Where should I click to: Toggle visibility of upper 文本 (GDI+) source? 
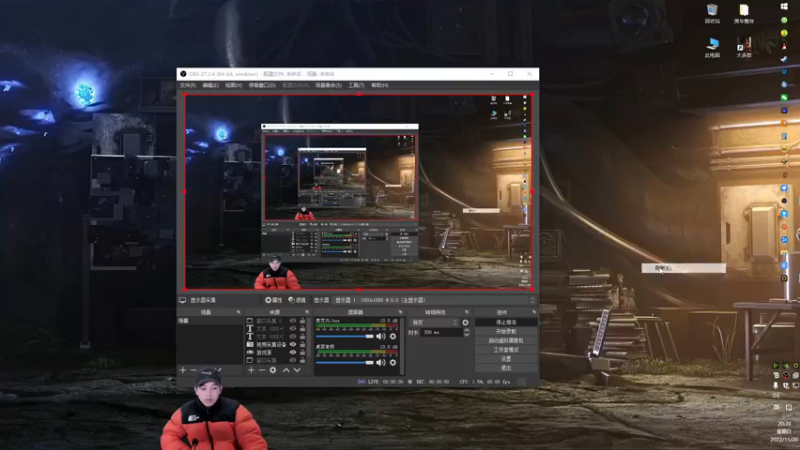[x=293, y=329]
